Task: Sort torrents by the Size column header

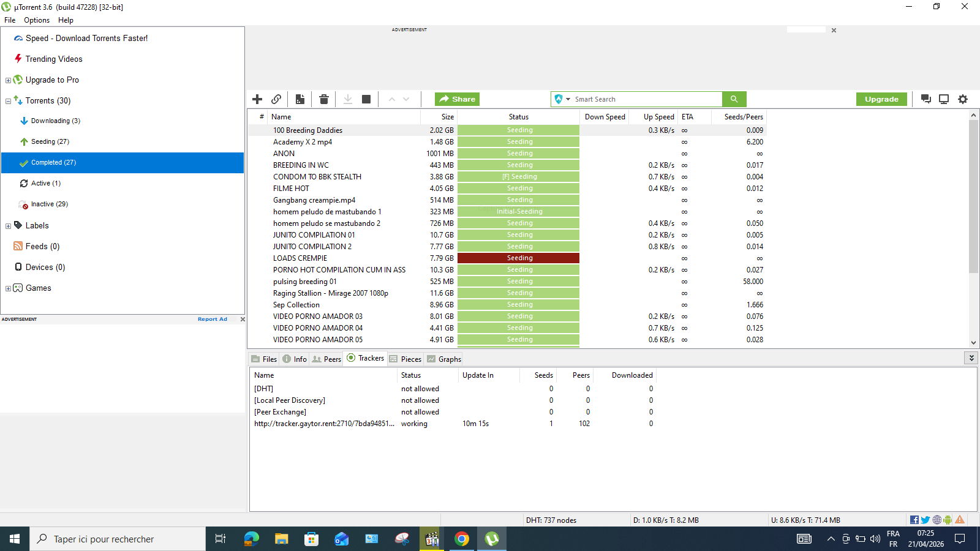Action: [439, 117]
